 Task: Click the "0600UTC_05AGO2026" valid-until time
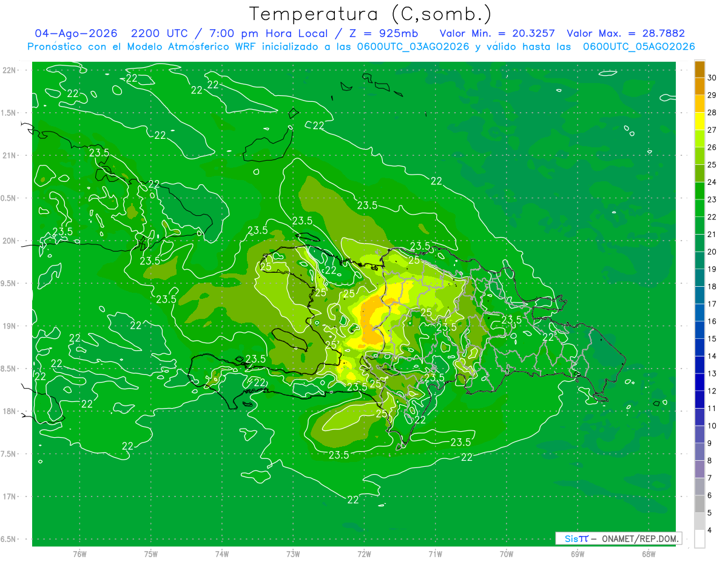tap(639, 46)
